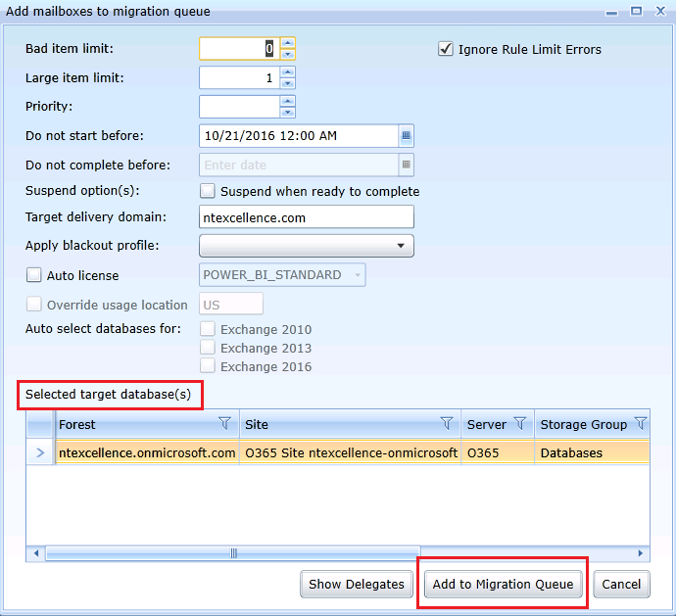Click Add to Migration Queue

pyautogui.click(x=504, y=584)
